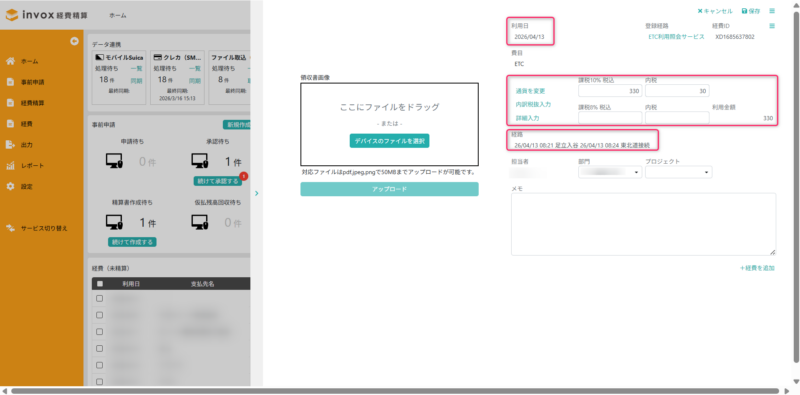The image size is (800, 395).
Task: Open 一覧 for クレカ card
Action: 195,68
